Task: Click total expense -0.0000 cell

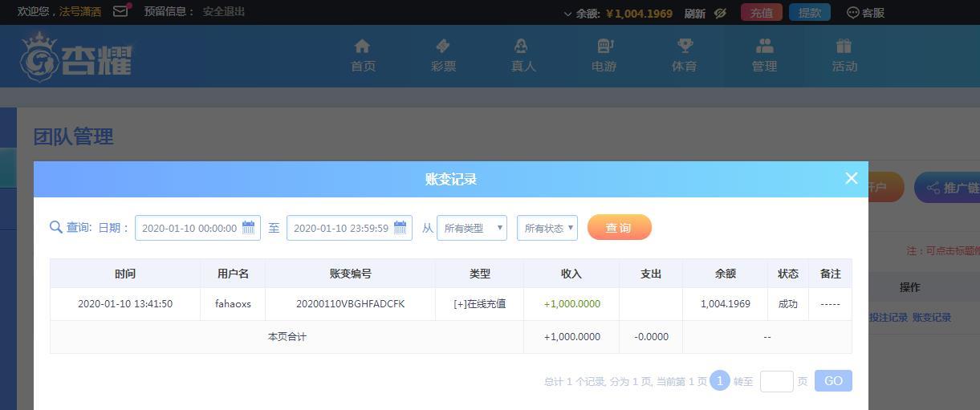Action: coord(651,337)
